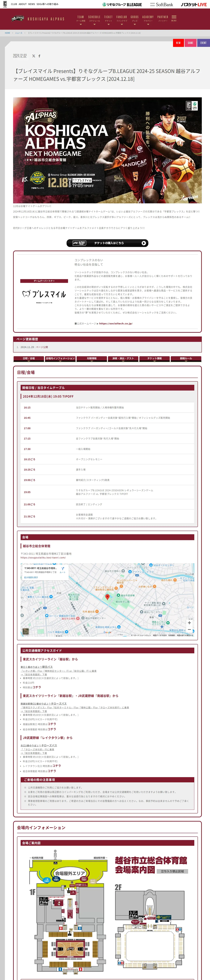The image size is (210, 980).
Task: Expand the FANCLUB menu
Action: point(122,20)
